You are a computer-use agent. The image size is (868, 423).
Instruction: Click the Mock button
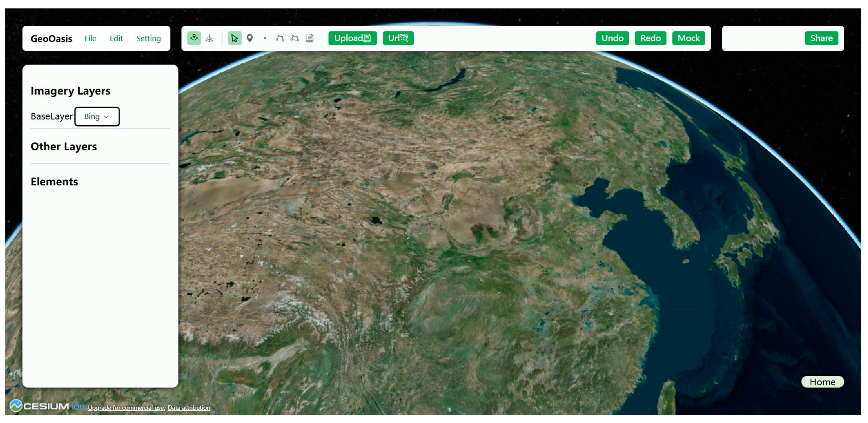click(688, 38)
